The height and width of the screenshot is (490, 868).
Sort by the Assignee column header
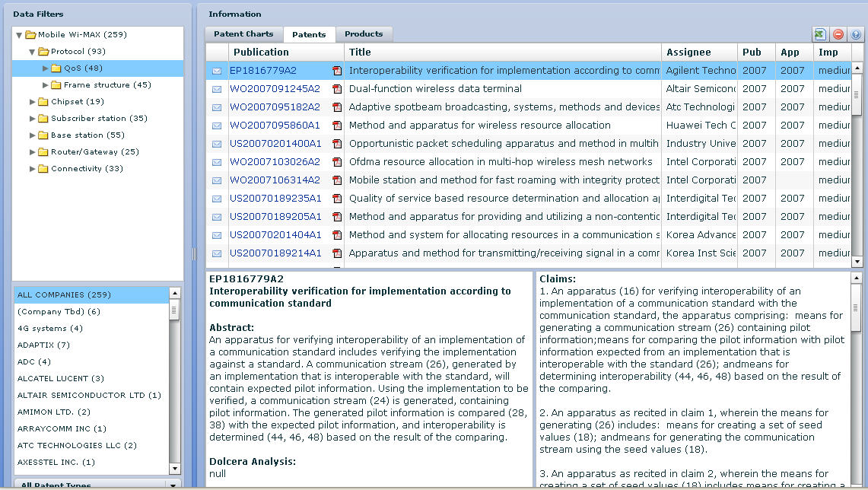click(688, 52)
